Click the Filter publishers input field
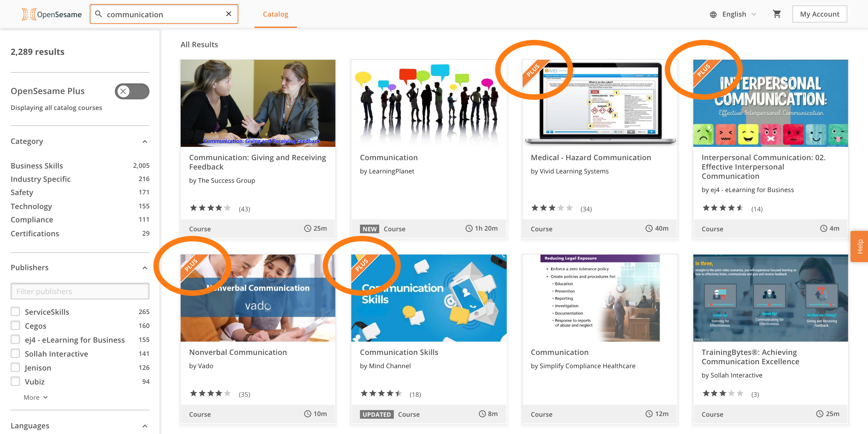 pos(80,291)
